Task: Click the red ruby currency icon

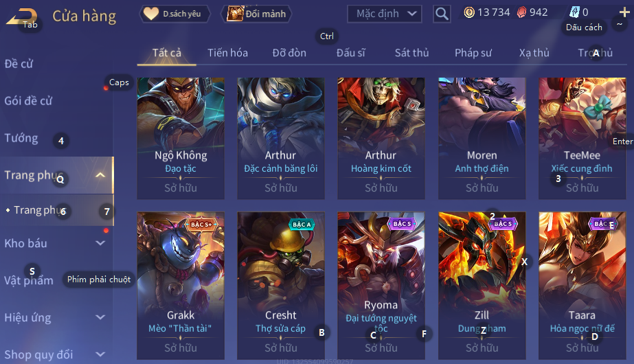Action: 522,12
